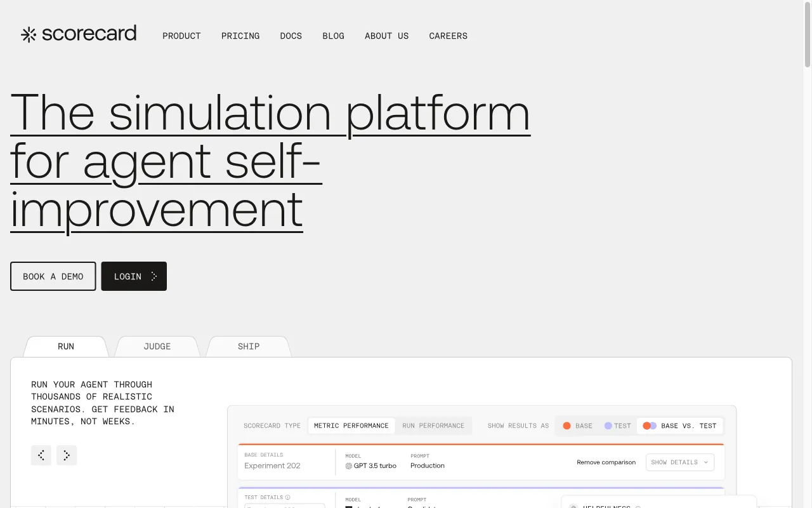The height and width of the screenshot is (508, 812).
Task: Select the Run tab
Action: (66, 347)
